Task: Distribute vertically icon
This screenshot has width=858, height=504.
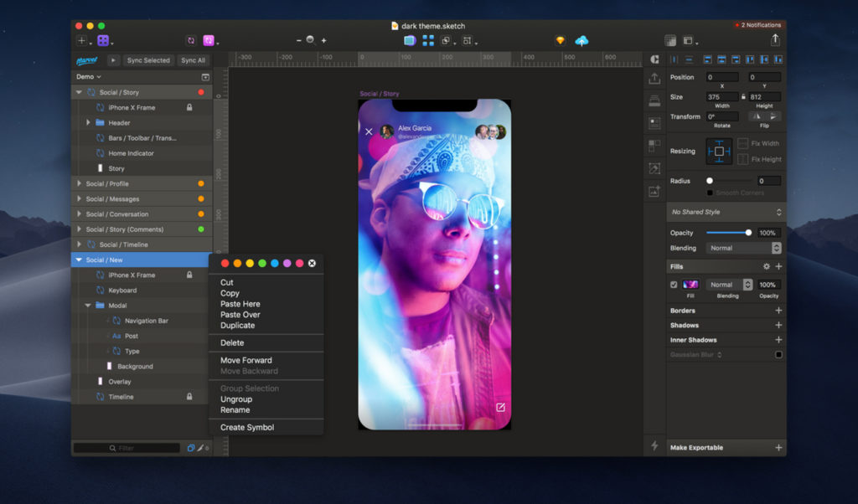Action: pos(689,59)
